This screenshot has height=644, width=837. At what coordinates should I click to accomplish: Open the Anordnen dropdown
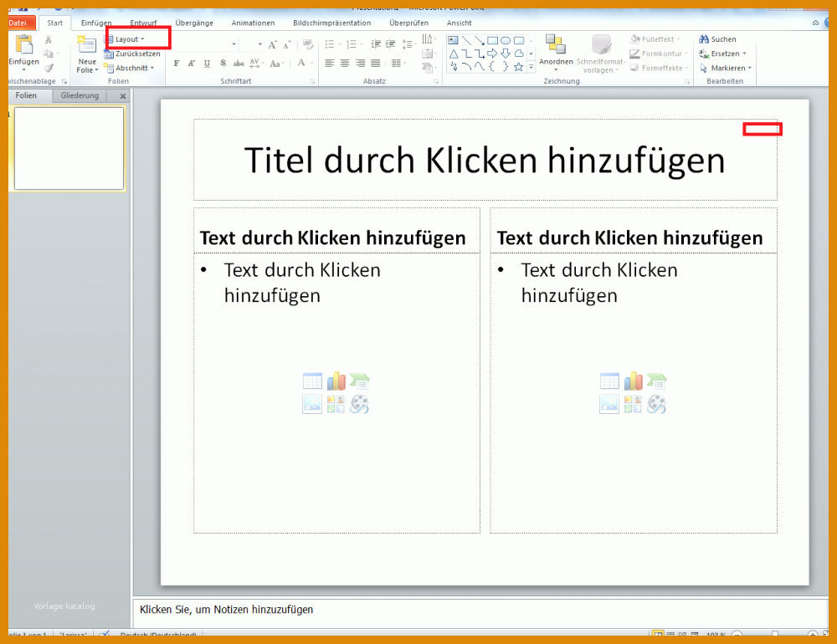tap(556, 54)
